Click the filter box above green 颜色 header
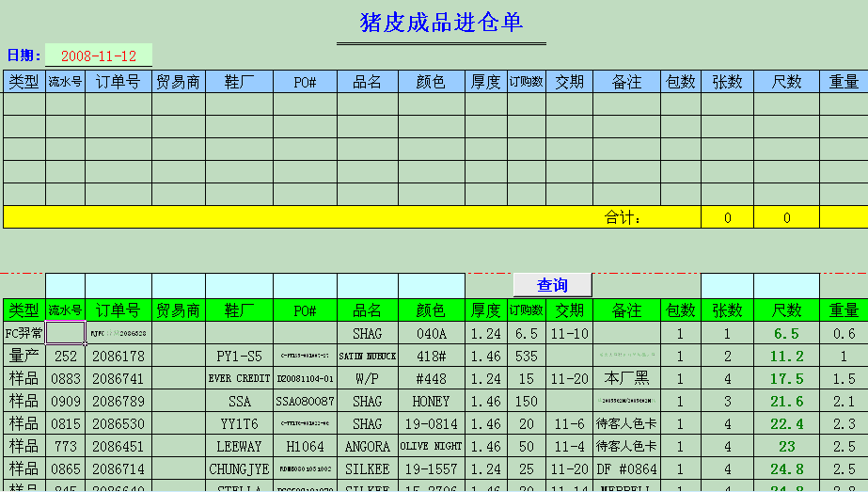Screen dimensions: 868x492 pyautogui.click(x=431, y=285)
